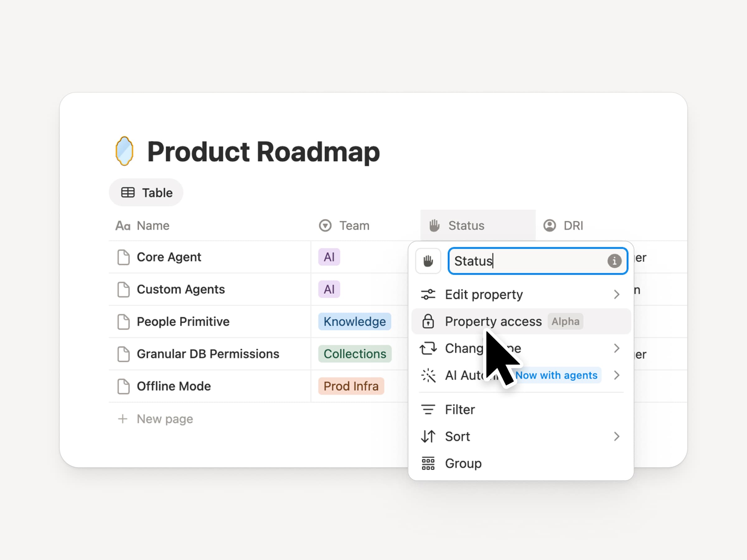Click the Collections team tag
The width and height of the screenshot is (747, 560).
point(355,354)
